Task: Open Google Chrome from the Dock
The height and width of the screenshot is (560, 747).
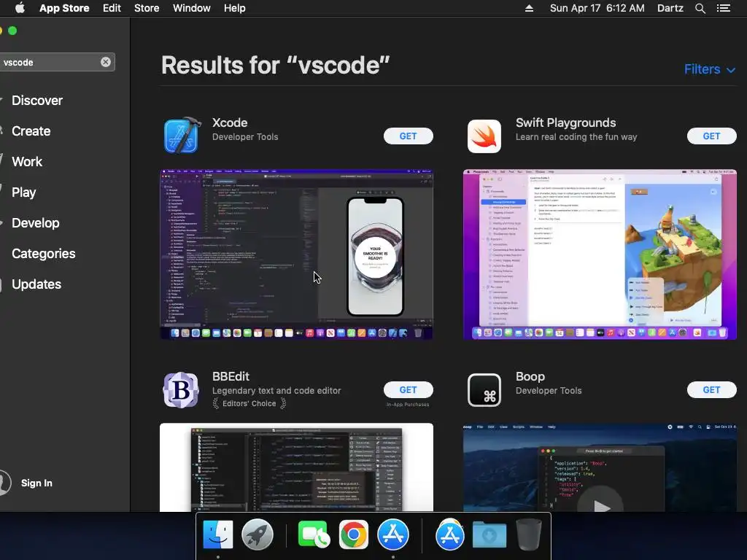Action: click(x=354, y=534)
